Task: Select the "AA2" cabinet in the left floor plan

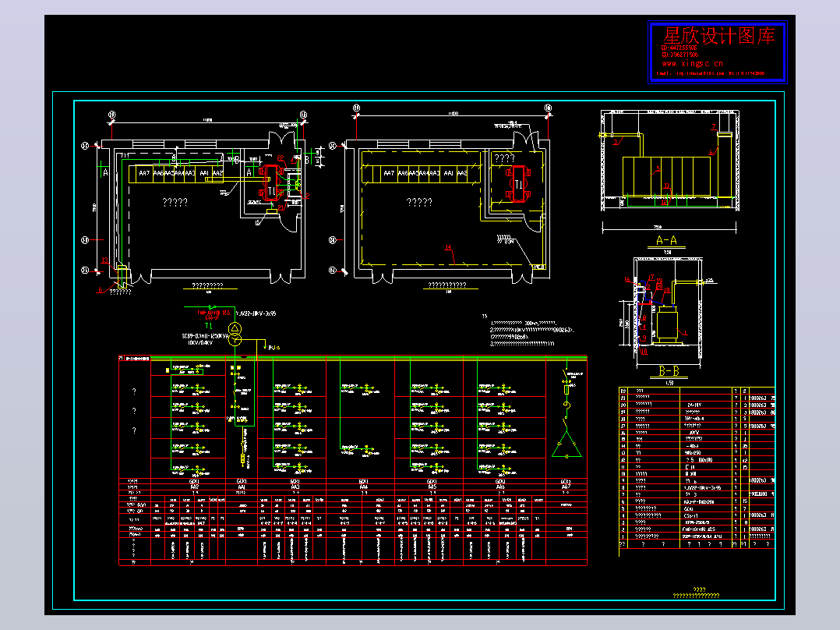Action: [217, 174]
